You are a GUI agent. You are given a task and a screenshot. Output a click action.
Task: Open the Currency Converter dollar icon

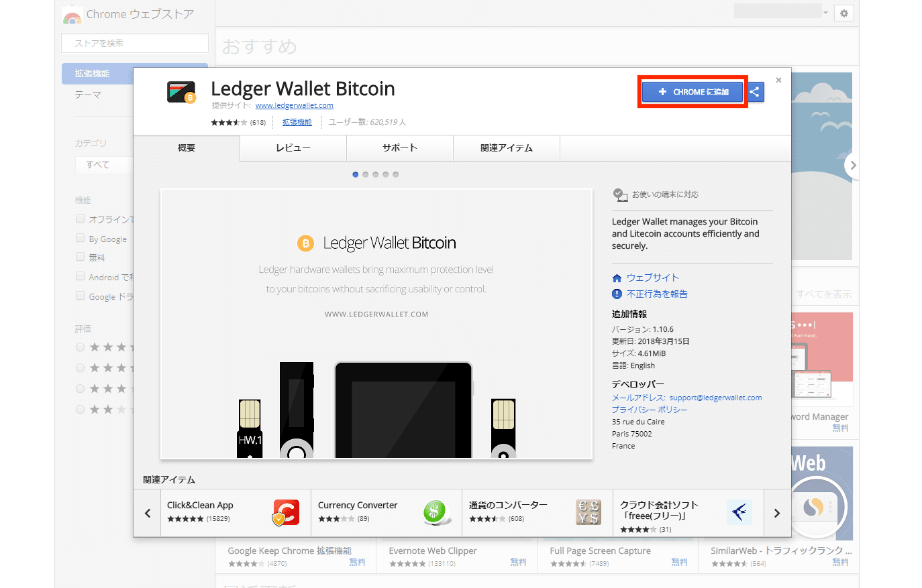pyautogui.click(x=436, y=513)
